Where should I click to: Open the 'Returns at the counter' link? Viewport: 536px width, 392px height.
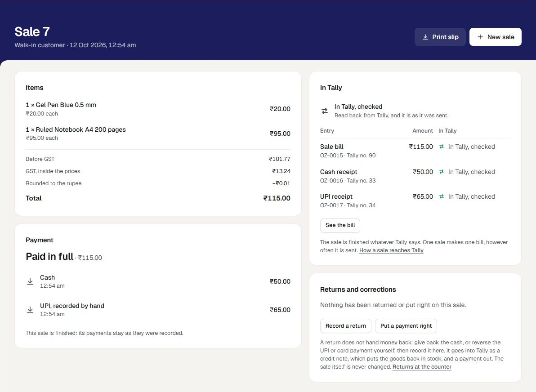pos(422,367)
